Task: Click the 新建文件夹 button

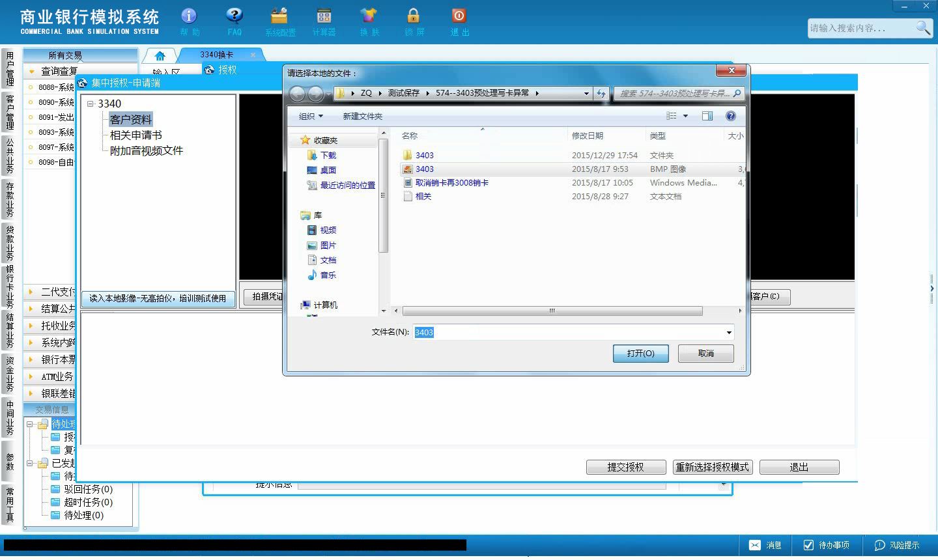Action: [x=363, y=116]
